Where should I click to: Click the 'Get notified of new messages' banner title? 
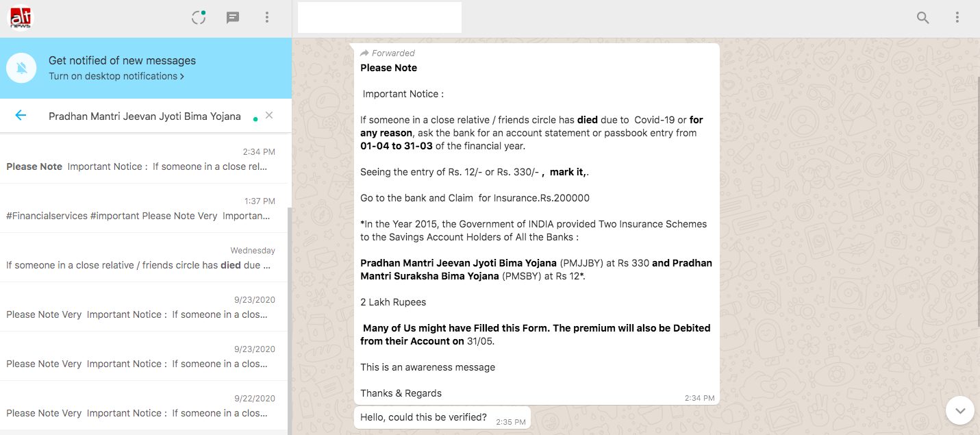click(122, 60)
